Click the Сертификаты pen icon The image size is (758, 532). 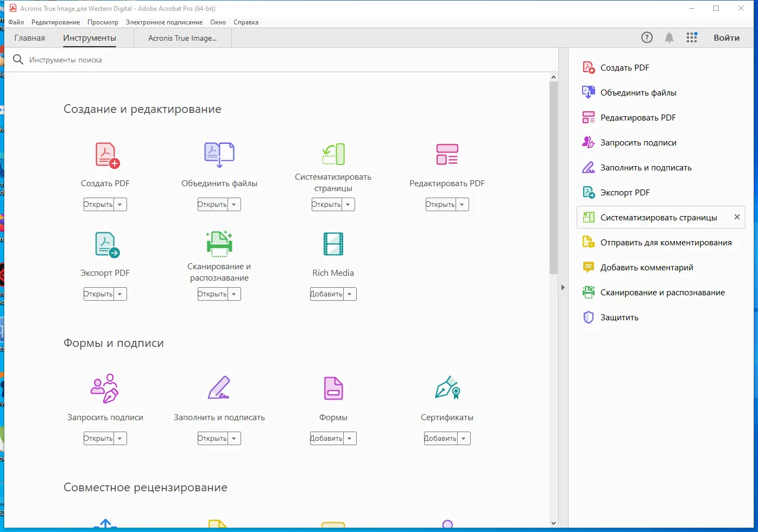tap(447, 388)
